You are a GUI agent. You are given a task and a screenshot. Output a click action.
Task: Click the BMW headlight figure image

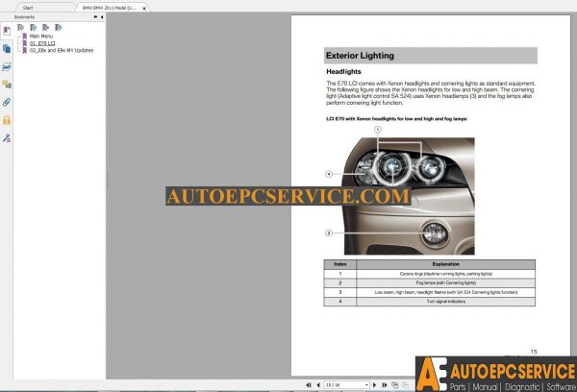click(409, 196)
